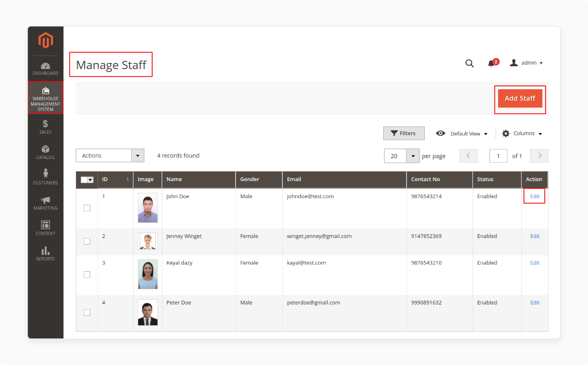
Task: Open the Catalog menu
Action: tap(45, 152)
